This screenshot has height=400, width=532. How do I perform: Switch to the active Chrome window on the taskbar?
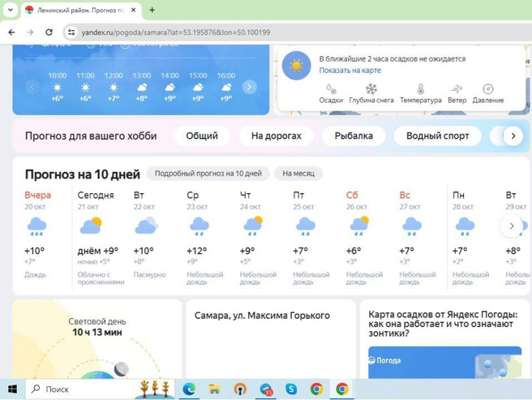(342, 389)
